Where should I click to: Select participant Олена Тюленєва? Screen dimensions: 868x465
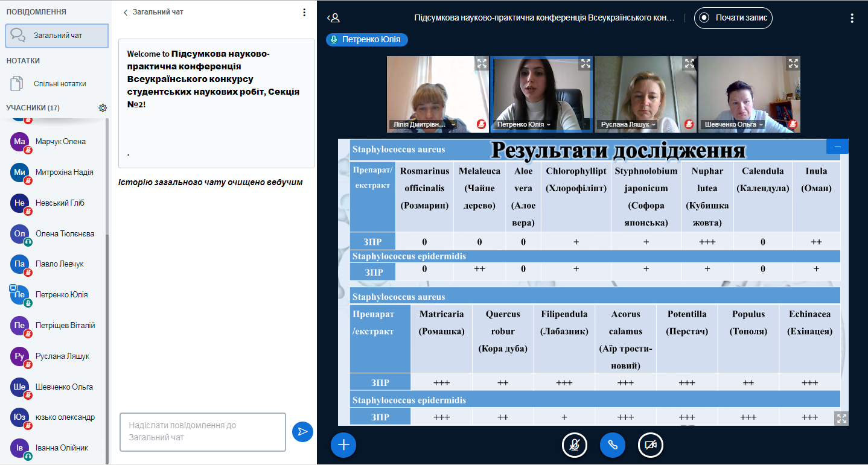(x=56, y=234)
